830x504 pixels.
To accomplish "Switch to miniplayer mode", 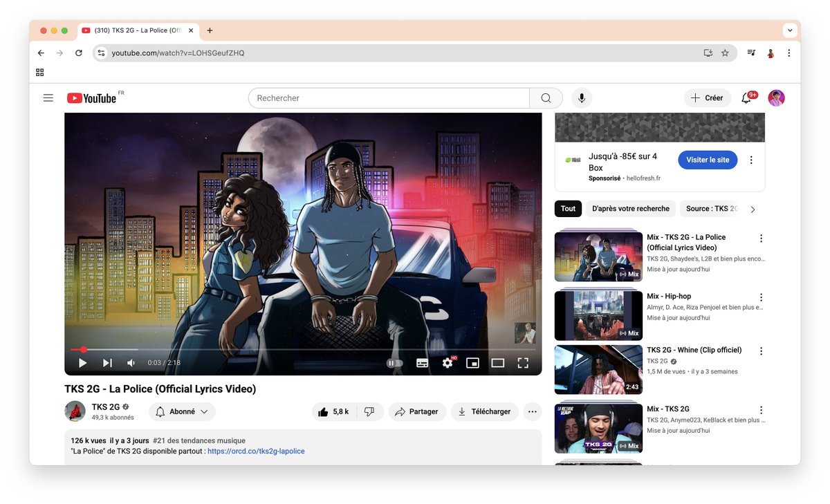I will [472, 363].
